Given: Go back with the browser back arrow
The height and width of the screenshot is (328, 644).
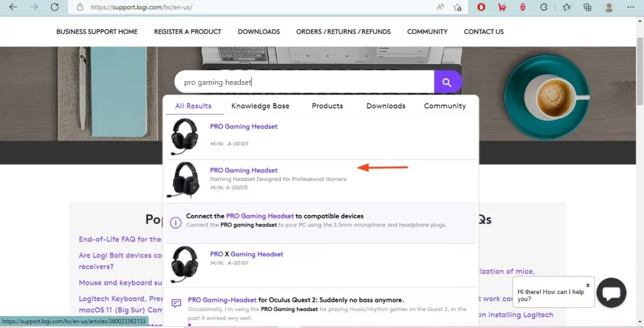Looking at the screenshot, I should coord(13,7).
